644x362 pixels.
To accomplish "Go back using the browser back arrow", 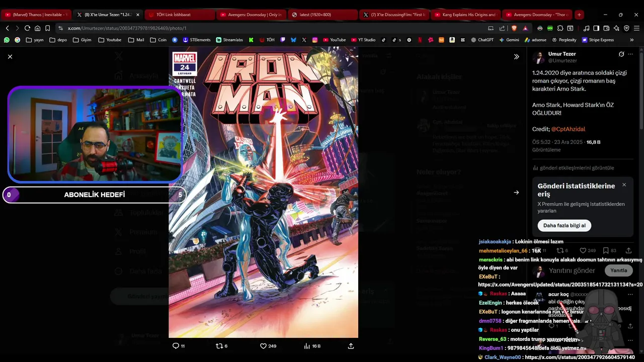I will click(7, 28).
